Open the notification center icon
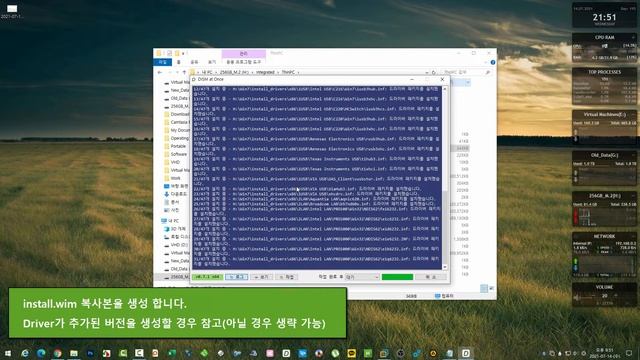This screenshot has width=640, height=360. click(629, 353)
